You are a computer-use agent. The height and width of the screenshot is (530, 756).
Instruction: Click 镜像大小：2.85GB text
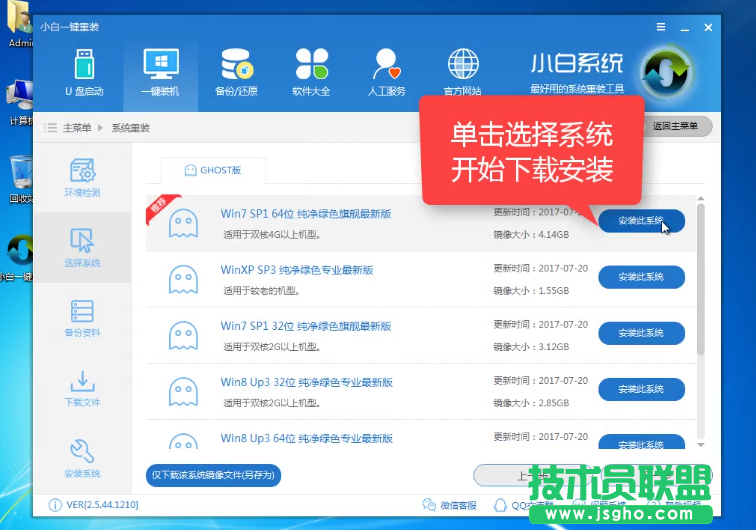pos(531,403)
